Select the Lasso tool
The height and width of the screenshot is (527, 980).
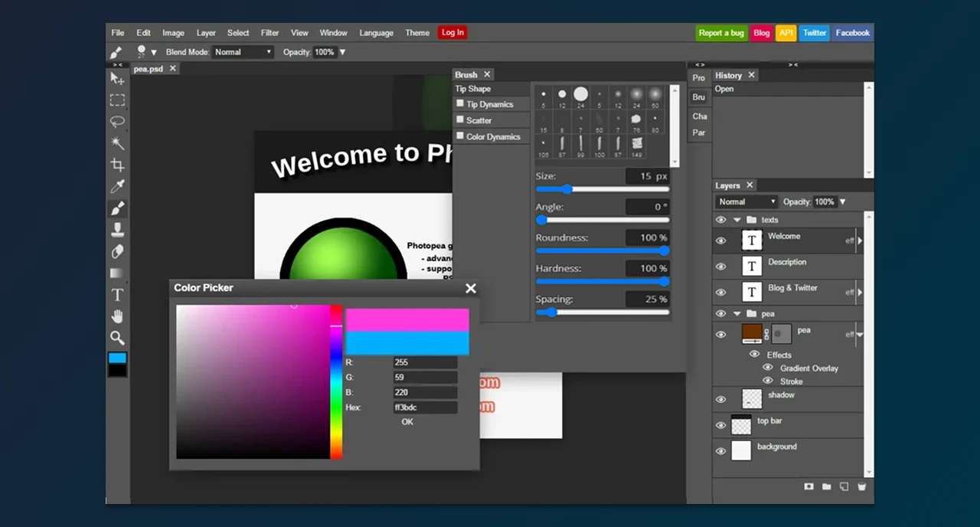117,122
